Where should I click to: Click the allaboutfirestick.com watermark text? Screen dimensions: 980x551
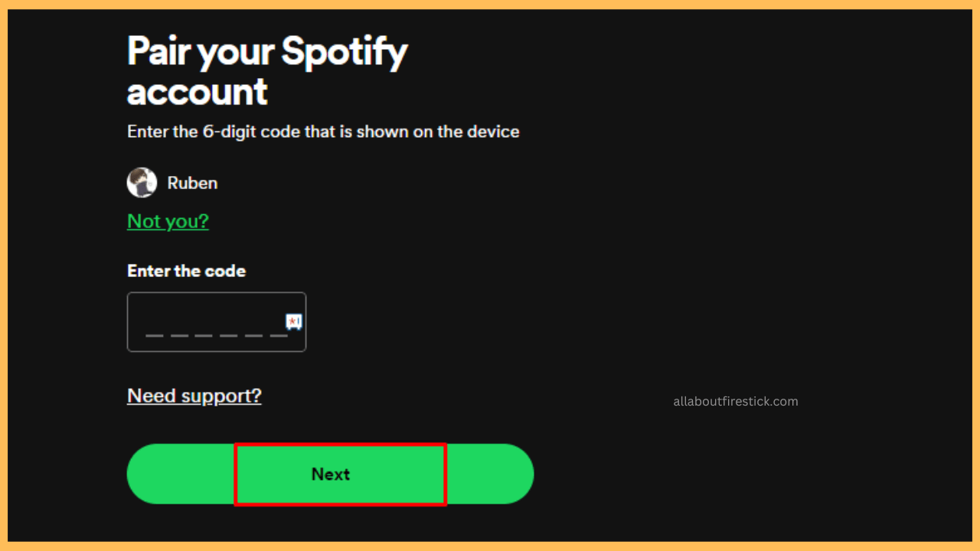point(735,401)
